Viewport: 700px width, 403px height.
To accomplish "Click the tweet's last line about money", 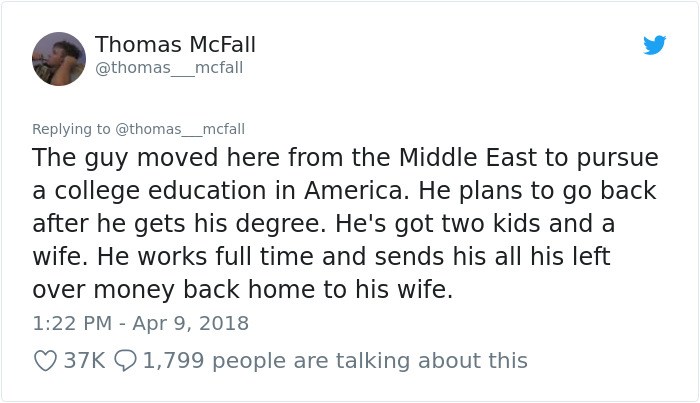I will tap(243, 290).
